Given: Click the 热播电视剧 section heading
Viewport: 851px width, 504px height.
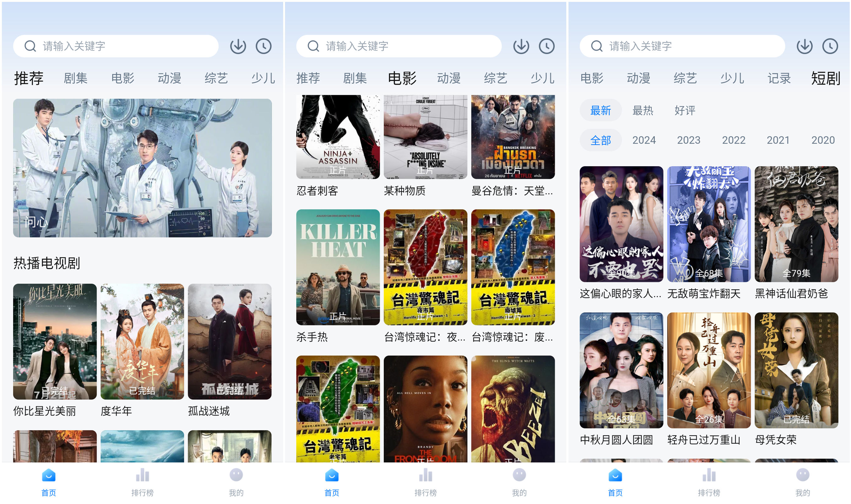Looking at the screenshot, I should [47, 263].
